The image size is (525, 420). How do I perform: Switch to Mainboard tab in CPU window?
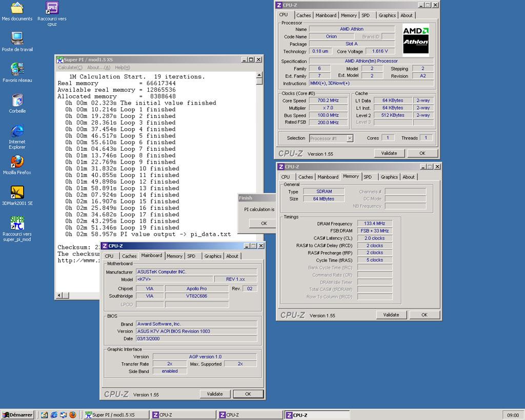coord(326,15)
